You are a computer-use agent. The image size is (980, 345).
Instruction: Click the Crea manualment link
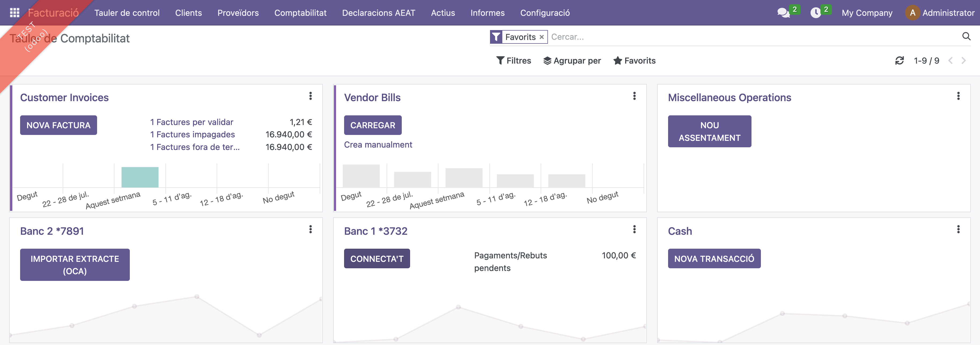click(x=378, y=145)
